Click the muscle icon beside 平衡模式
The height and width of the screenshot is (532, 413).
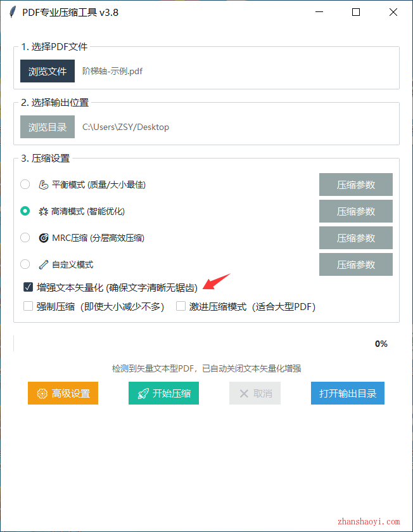43,185
